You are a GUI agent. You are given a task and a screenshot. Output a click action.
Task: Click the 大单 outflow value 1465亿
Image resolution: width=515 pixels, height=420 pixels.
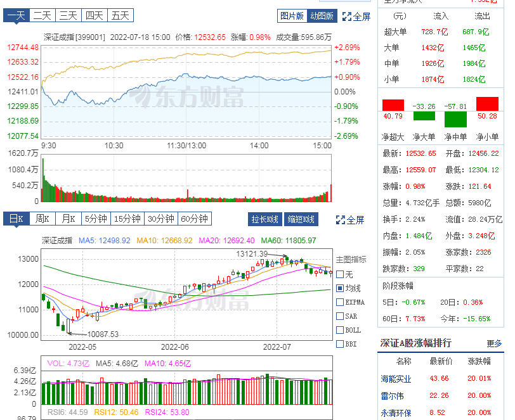pos(474,48)
